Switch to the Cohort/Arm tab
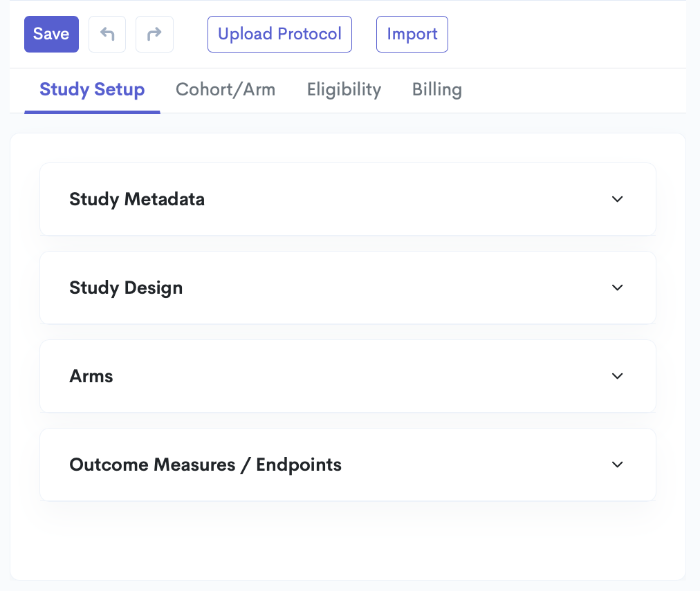Image resolution: width=700 pixels, height=591 pixels. point(225,90)
